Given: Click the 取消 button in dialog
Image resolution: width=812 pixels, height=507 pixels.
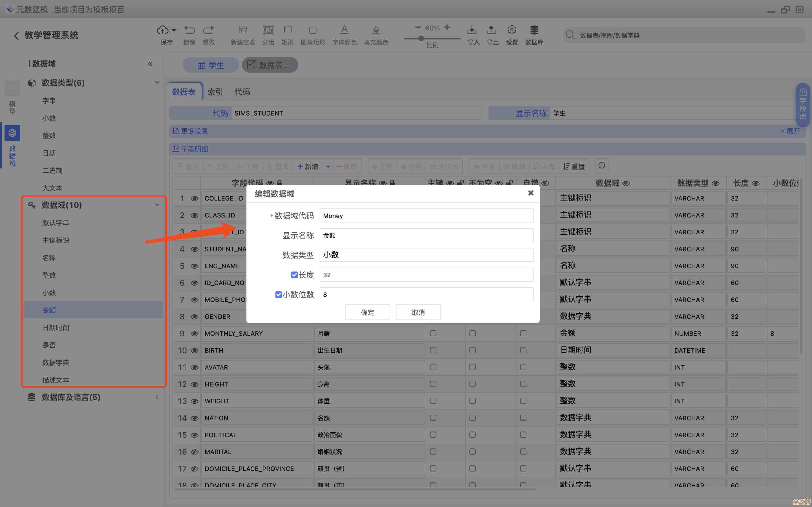Looking at the screenshot, I should 418,312.
